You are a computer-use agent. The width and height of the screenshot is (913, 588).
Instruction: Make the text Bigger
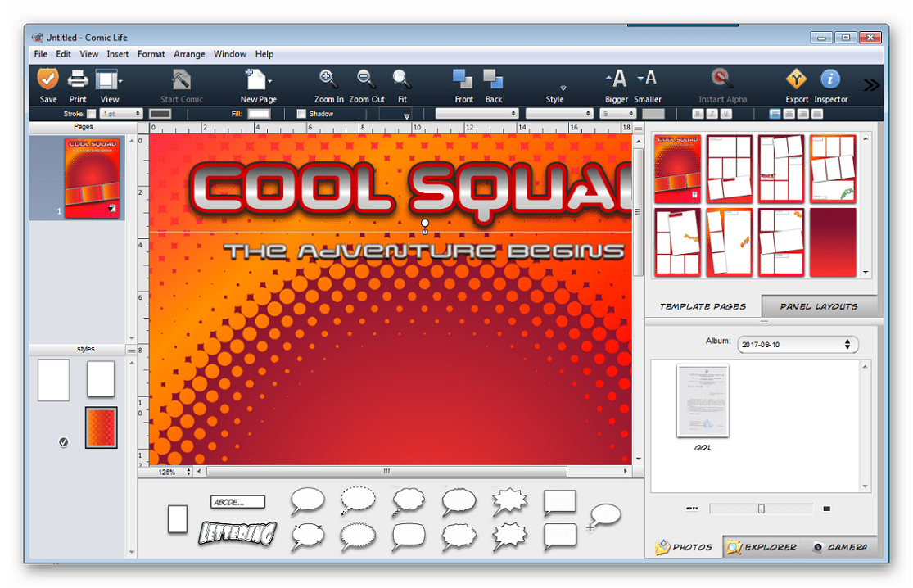coord(617,79)
